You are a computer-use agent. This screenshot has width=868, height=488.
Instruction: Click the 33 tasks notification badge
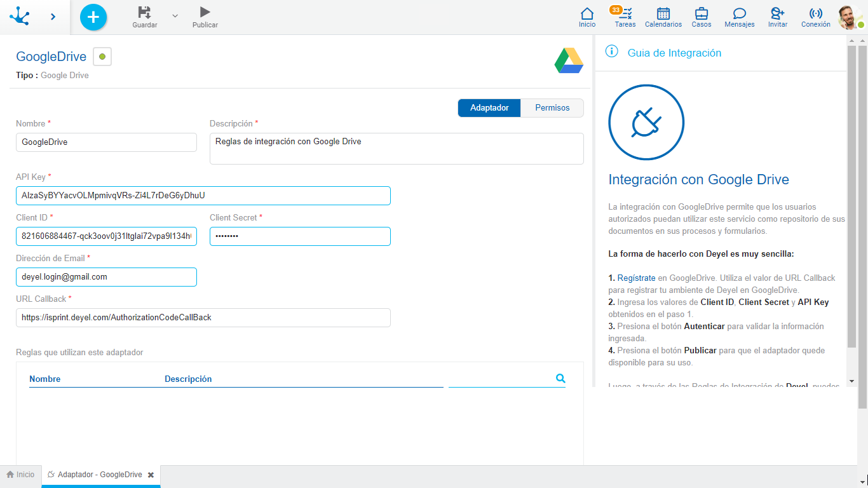point(615,10)
